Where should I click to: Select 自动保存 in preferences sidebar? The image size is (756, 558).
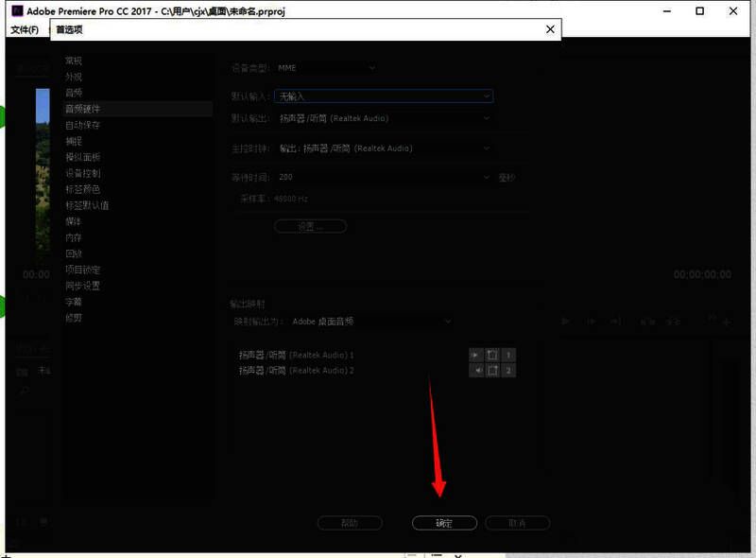tap(82, 125)
